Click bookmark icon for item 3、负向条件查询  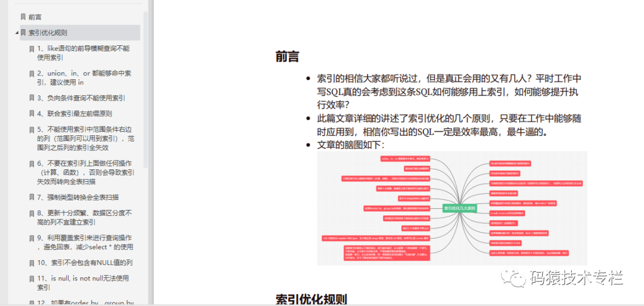pos(32,98)
